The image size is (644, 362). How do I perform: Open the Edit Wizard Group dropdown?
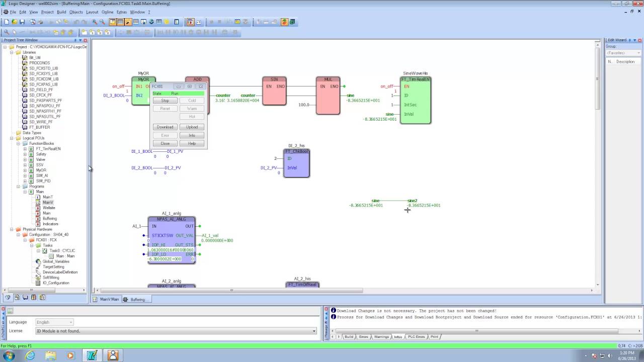[x=624, y=53]
